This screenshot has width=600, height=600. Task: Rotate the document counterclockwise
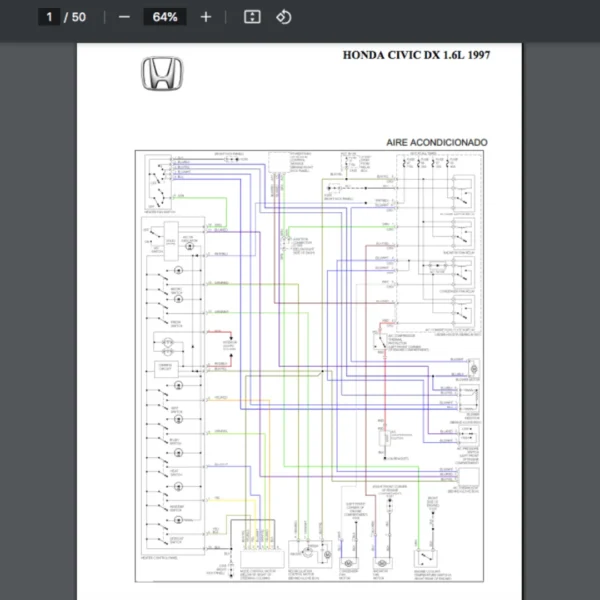(283, 17)
